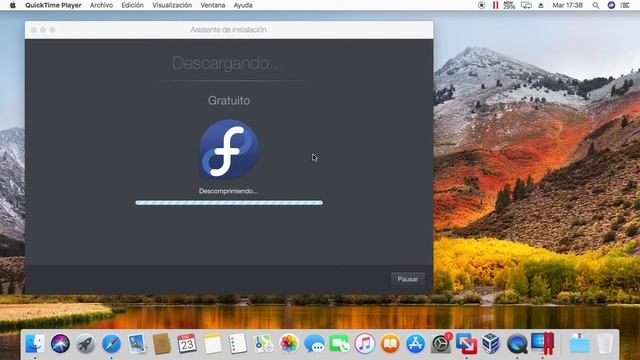Image resolution: width=640 pixels, height=360 pixels.
Task: Open Launchpad rocket icon in Dock
Action: [86, 343]
